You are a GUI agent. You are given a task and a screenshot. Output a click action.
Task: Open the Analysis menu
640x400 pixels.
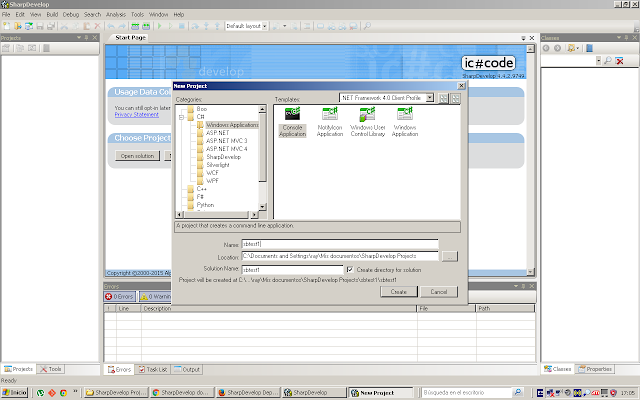(x=116, y=14)
